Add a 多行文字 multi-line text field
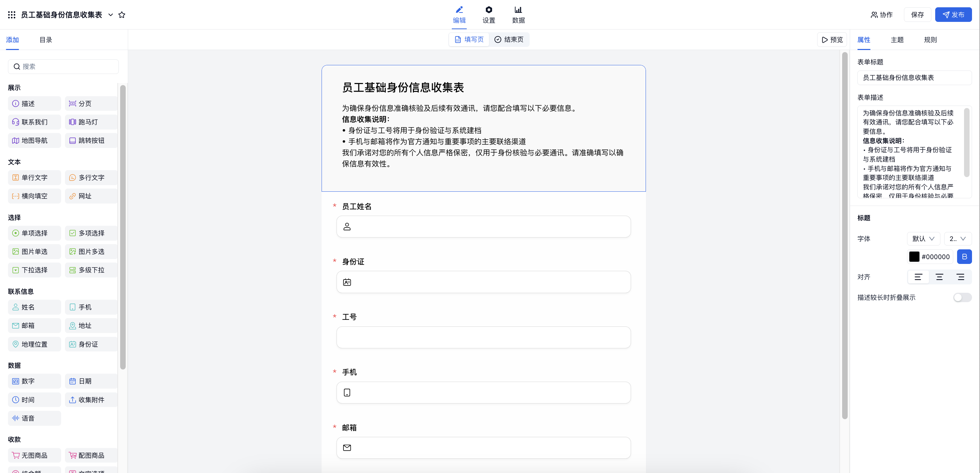Viewport: 980px width, 473px height. coord(91,177)
